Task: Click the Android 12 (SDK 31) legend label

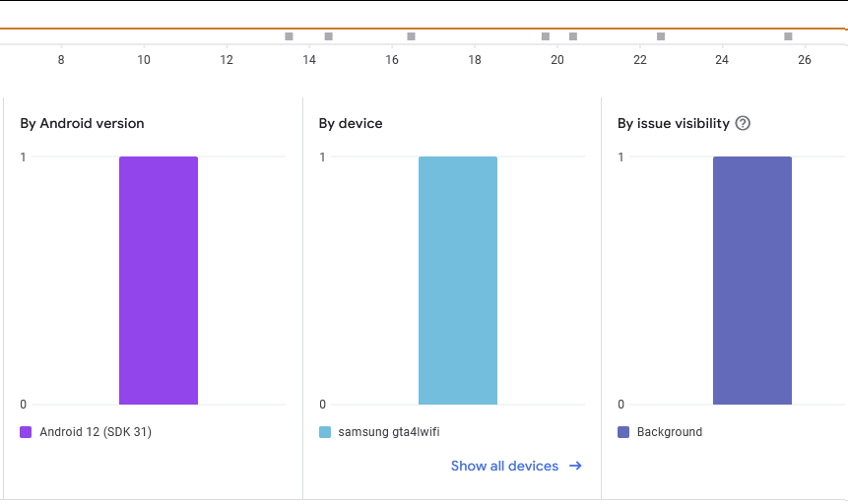Action: click(x=96, y=432)
